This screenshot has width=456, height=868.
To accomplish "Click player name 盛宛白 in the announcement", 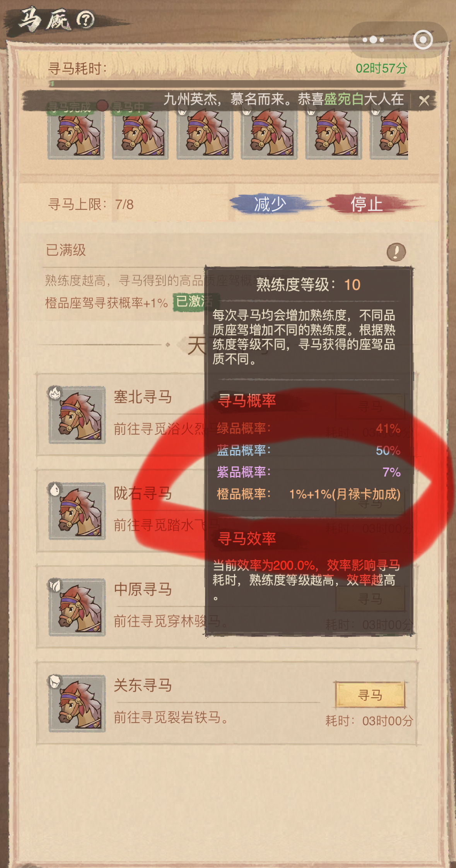I will pos(343,99).
